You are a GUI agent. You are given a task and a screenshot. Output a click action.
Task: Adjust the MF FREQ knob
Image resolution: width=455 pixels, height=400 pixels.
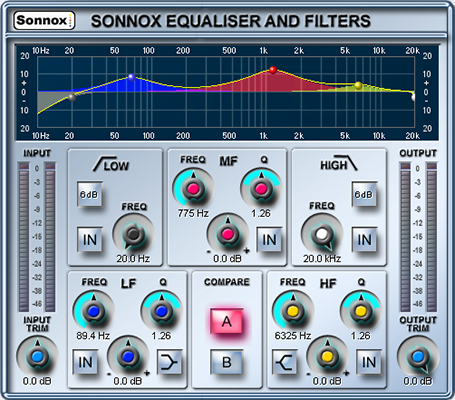pyautogui.click(x=193, y=189)
